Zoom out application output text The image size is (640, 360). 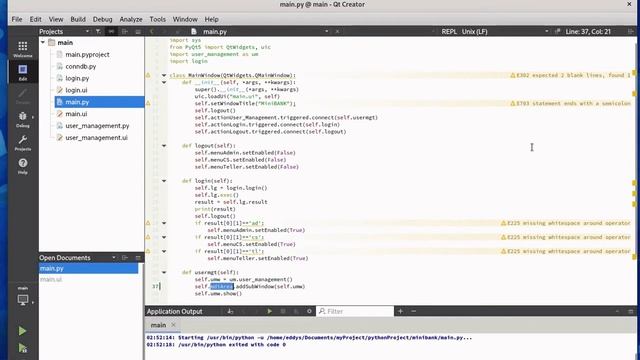[413, 311]
